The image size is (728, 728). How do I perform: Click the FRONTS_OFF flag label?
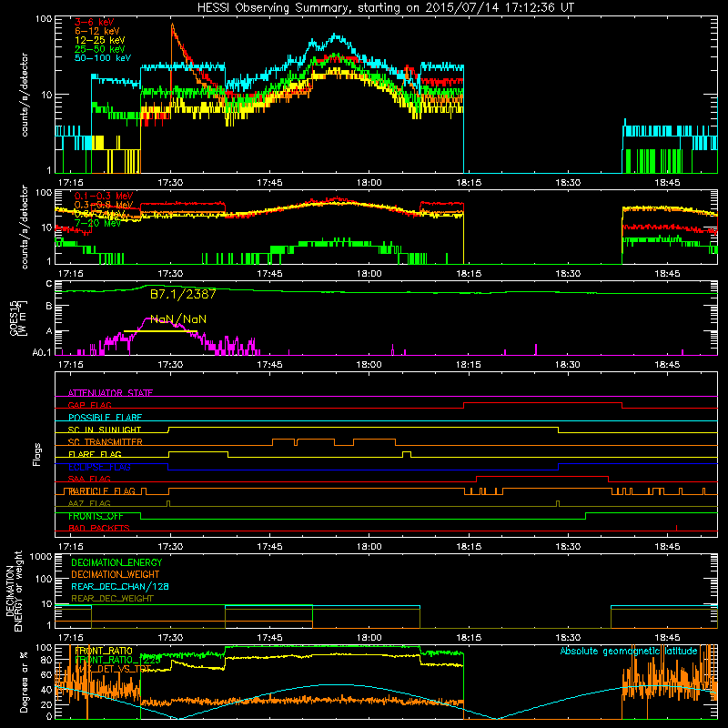(x=96, y=516)
